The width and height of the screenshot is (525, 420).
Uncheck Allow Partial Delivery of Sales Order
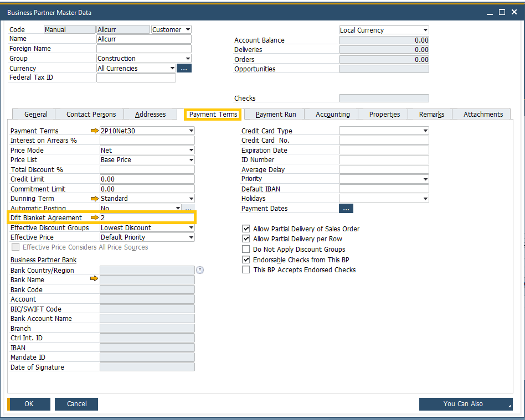[x=246, y=229]
